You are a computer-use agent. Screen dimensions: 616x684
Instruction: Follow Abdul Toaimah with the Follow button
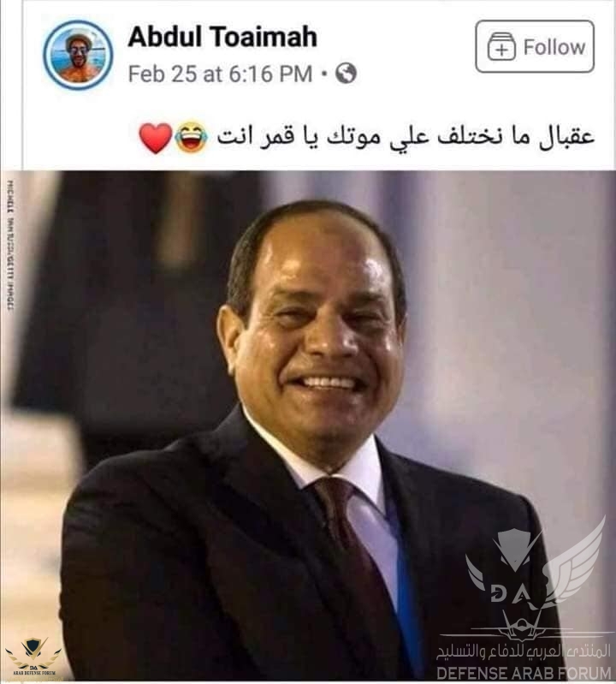pyautogui.click(x=535, y=46)
